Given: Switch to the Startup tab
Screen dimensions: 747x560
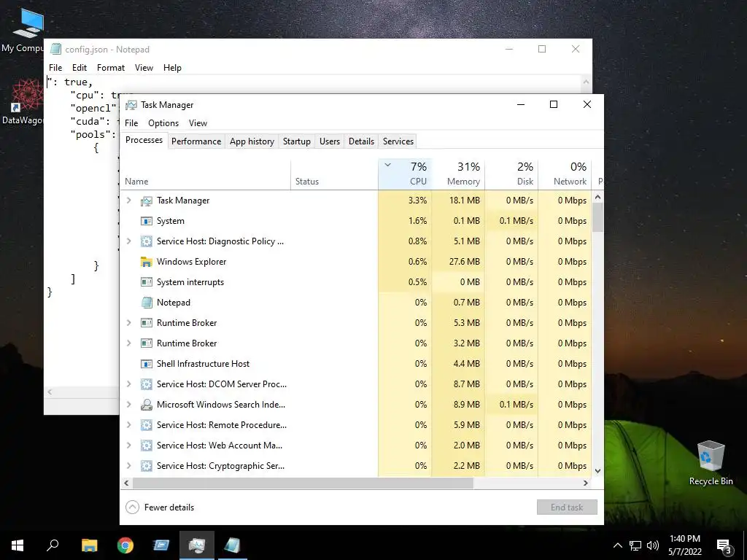Looking at the screenshot, I should click(x=297, y=141).
